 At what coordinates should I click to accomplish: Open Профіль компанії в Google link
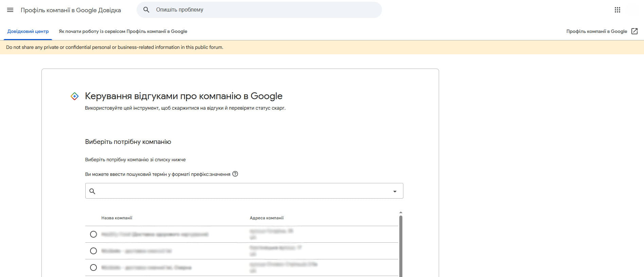pyautogui.click(x=597, y=31)
